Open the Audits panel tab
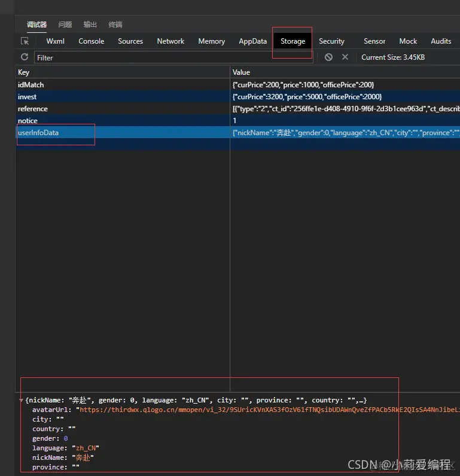 [x=441, y=41]
